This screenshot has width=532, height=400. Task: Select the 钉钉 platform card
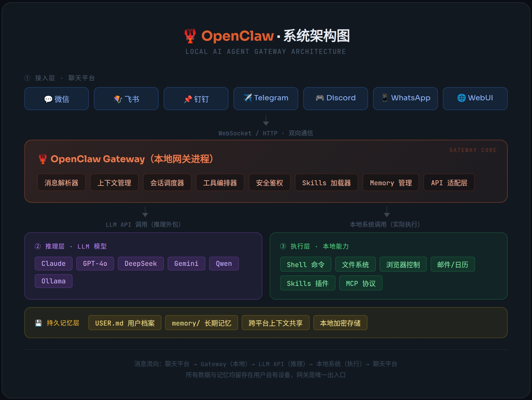(196, 98)
